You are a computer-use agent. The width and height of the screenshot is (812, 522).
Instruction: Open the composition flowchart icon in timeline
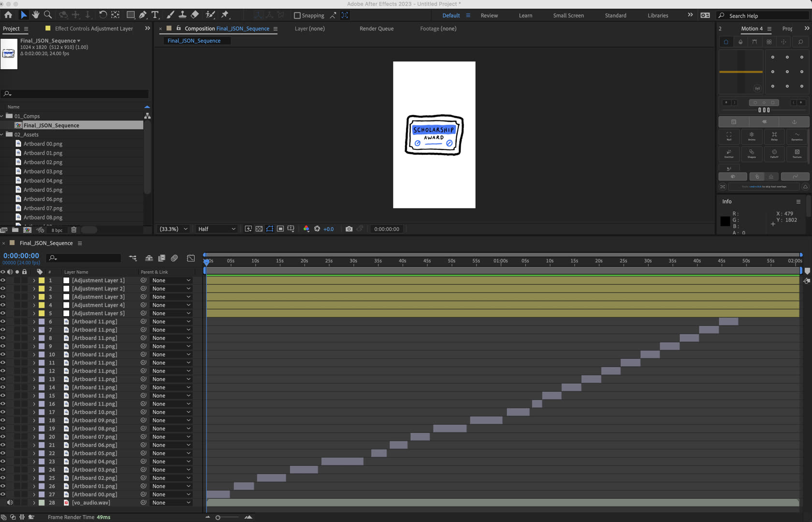[133, 258]
